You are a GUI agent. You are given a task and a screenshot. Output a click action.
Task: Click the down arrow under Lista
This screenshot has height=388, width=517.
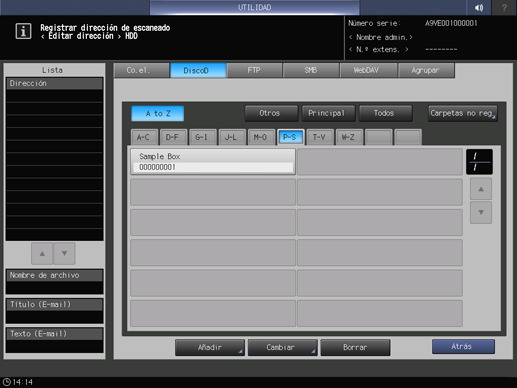coord(64,253)
